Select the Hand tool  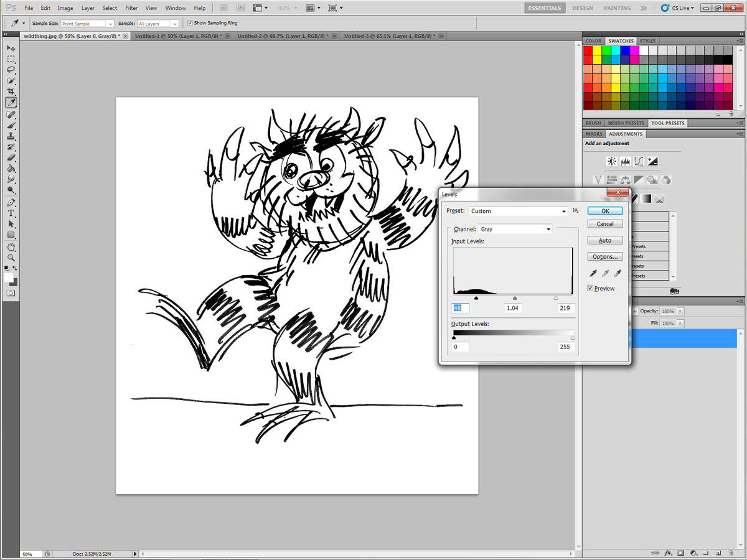click(x=11, y=247)
